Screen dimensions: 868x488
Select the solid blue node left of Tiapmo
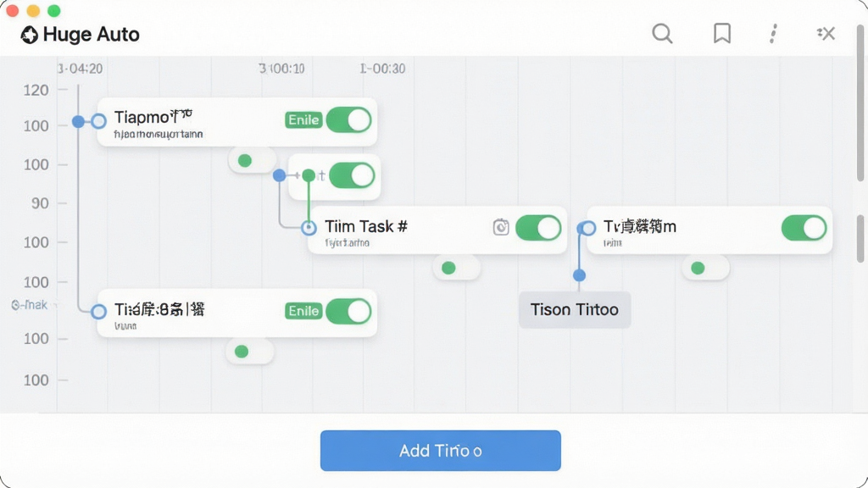(x=79, y=121)
